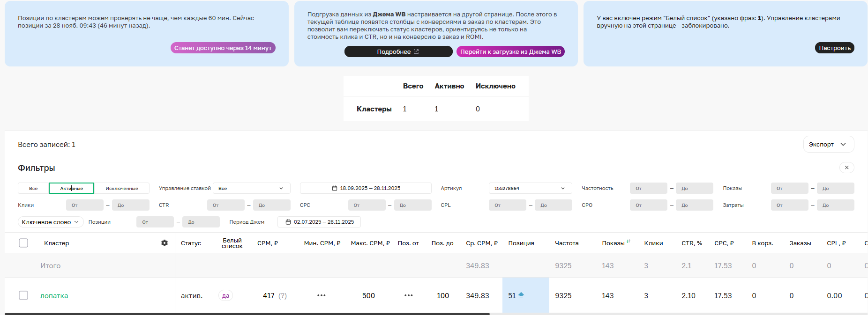Click the Частотность 'От' input field
Image resolution: width=868 pixels, height=315 pixels.
(648, 188)
